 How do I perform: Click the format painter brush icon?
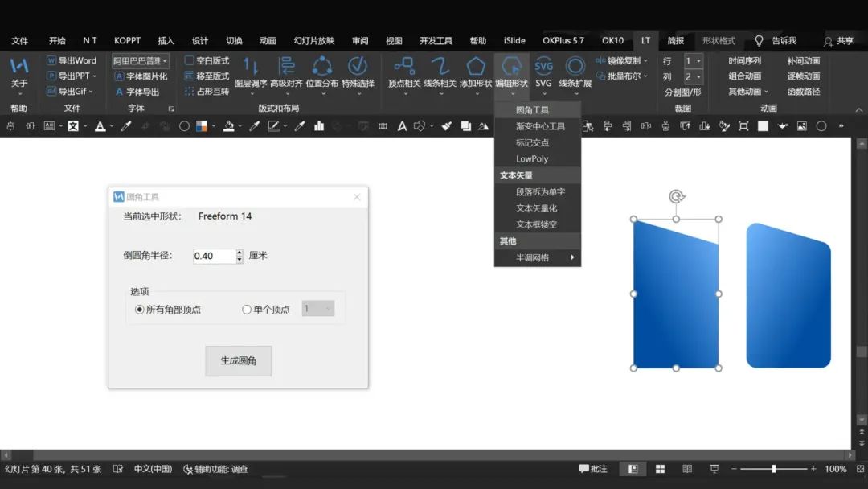click(446, 126)
